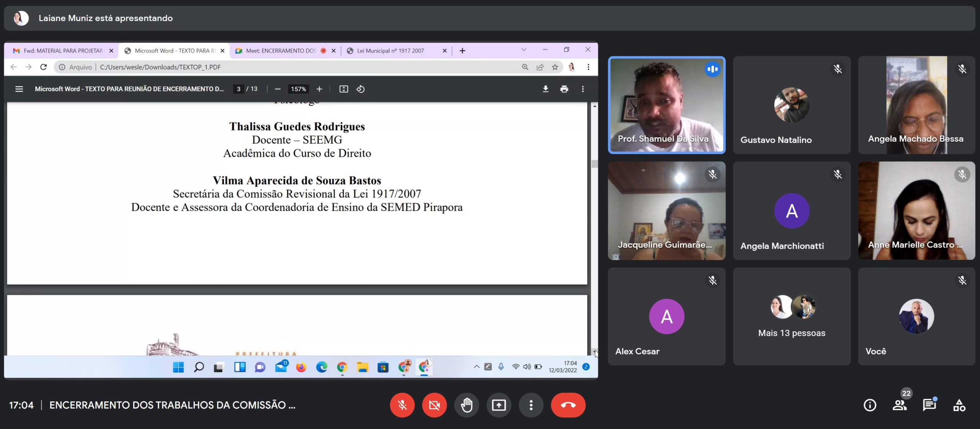Open the chat with everyone panel
Image resolution: width=980 pixels, height=429 pixels.
(929, 405)
